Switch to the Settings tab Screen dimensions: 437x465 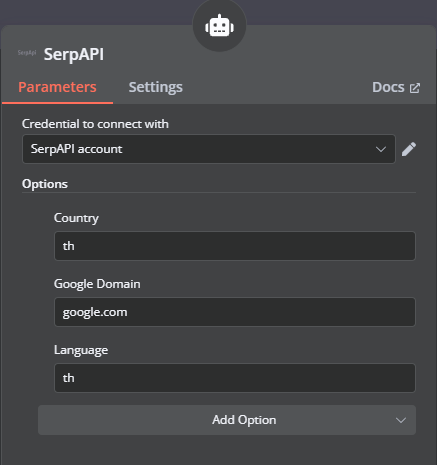coord(156,87)
